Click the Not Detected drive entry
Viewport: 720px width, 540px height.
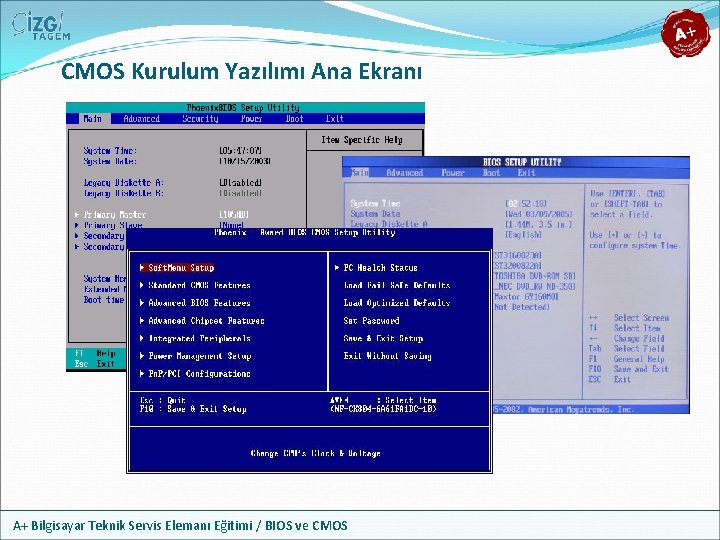(x=522, y=307)
